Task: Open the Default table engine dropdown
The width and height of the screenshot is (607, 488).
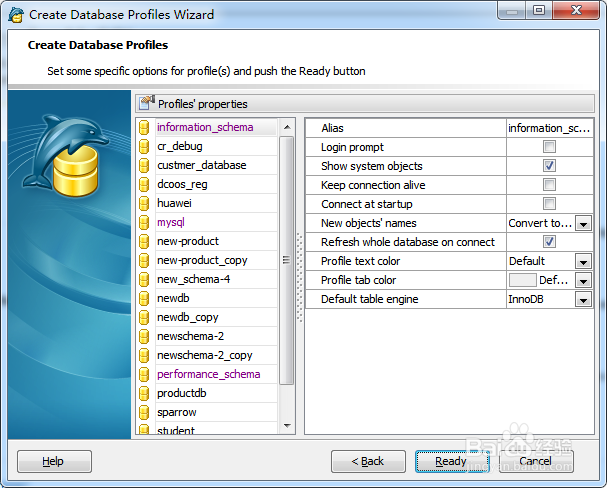Action: pyautogui.click(x=583, y=299)
